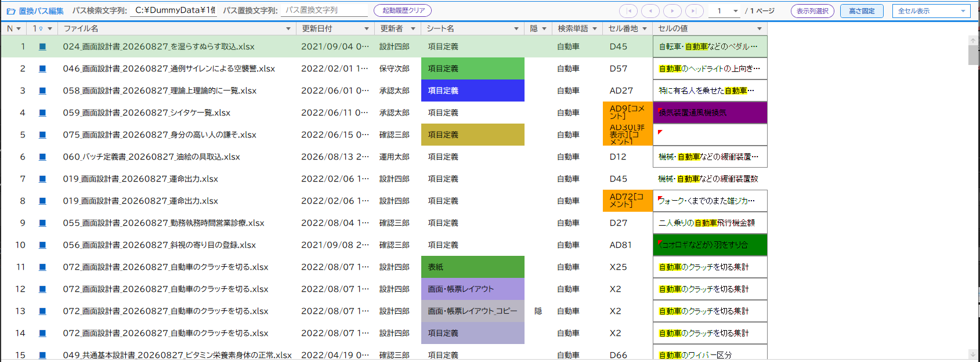Screen dimensions: 980x362
Task: Select file 046_画面設計書_20260827_通例サイレンによる空襲警.xlsx
Action: pos(169,68)
